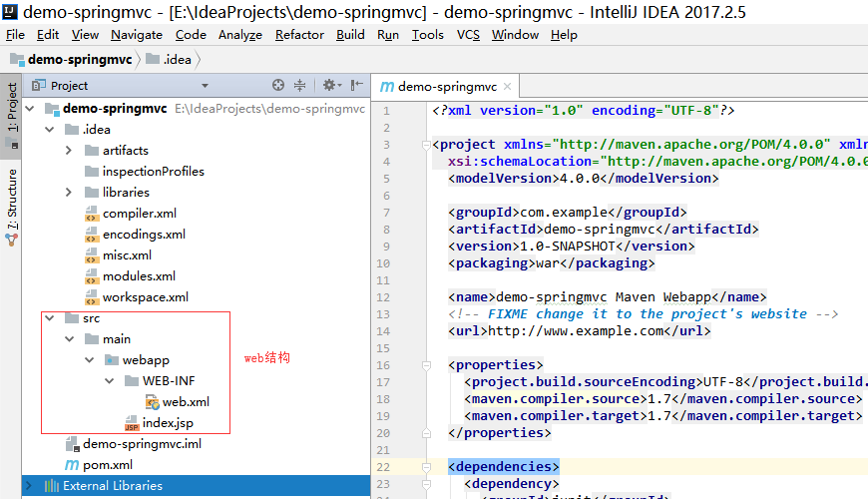Open the Run menu
Viewport: 868px width, 499px height.
(388, 35)
